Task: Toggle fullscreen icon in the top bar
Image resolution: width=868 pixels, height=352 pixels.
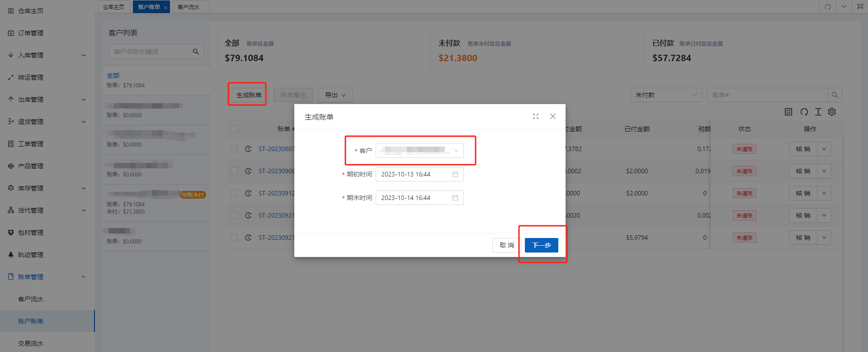Action: pos(860,7)
